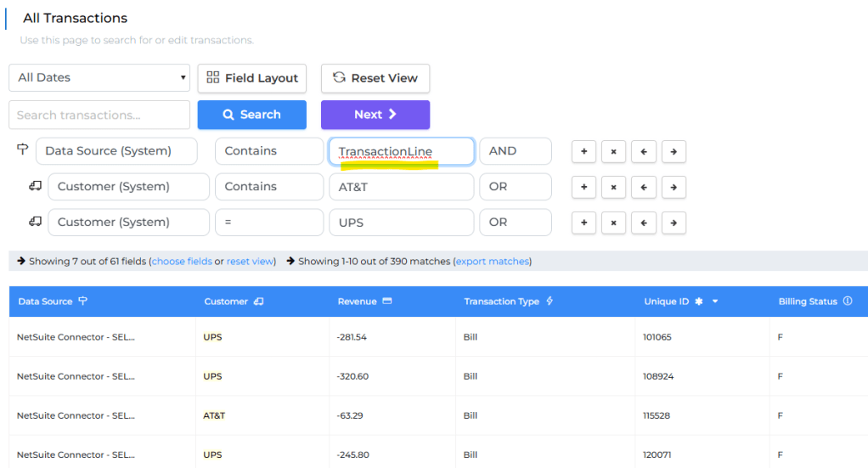This screenshot has width=868, height=468.
Task: Click plus icon on Data Source filter row
Action: coord(583,151)
